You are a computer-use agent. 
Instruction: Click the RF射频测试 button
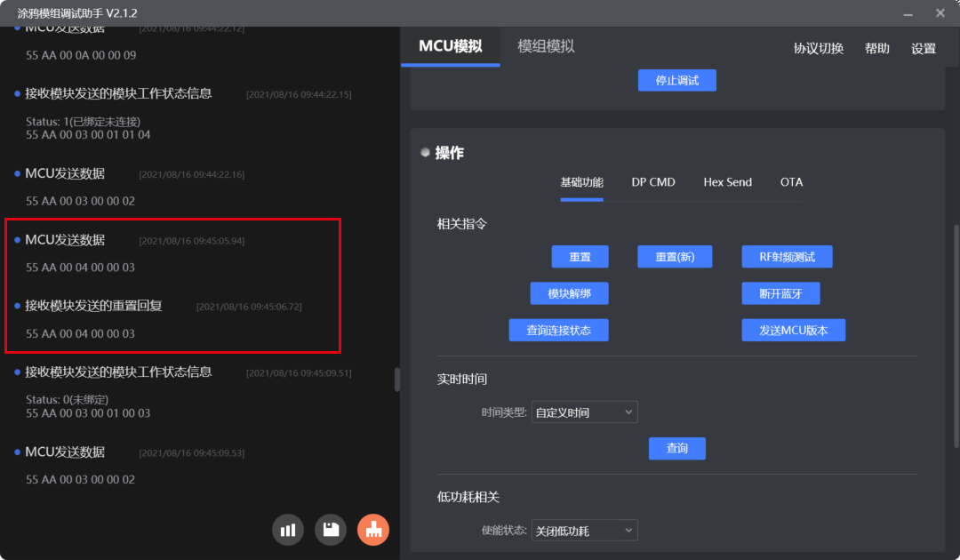pyautogui.click(x=787, y=257)
